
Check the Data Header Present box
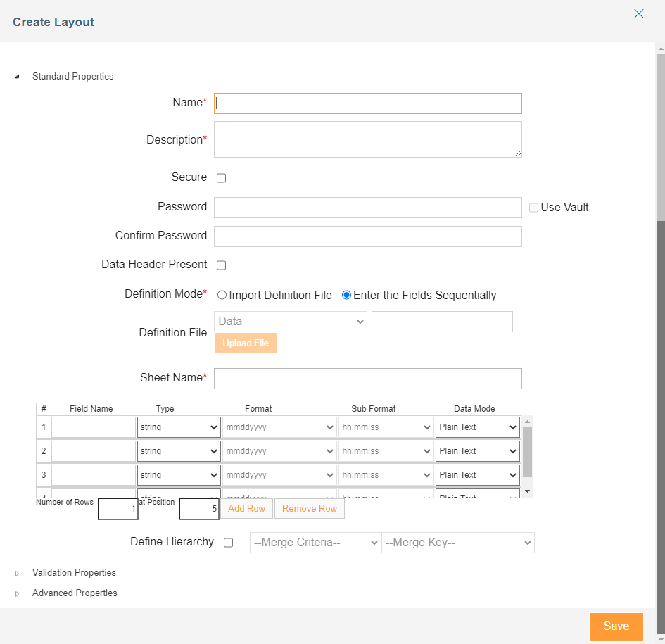pyautogui.click(x=221, y=265)
